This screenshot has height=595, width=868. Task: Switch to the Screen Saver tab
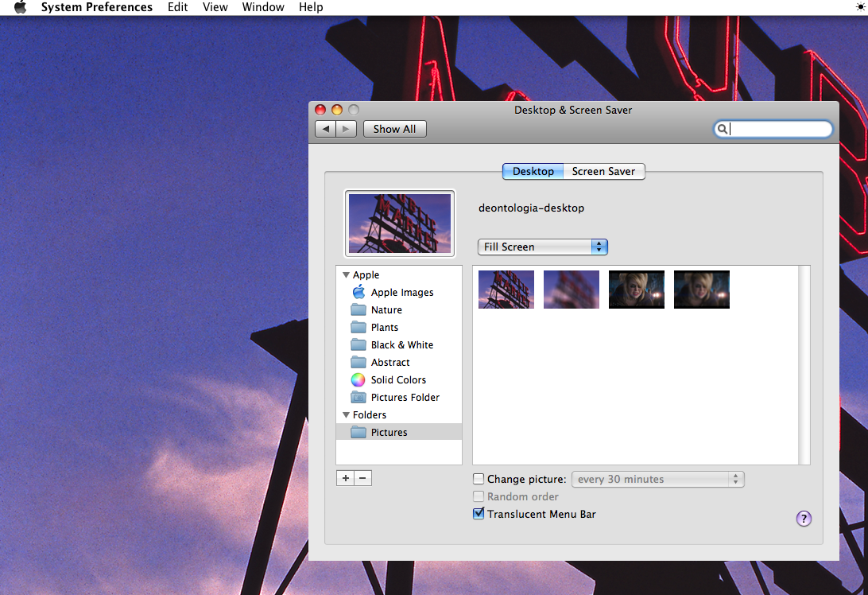[603, 171]
